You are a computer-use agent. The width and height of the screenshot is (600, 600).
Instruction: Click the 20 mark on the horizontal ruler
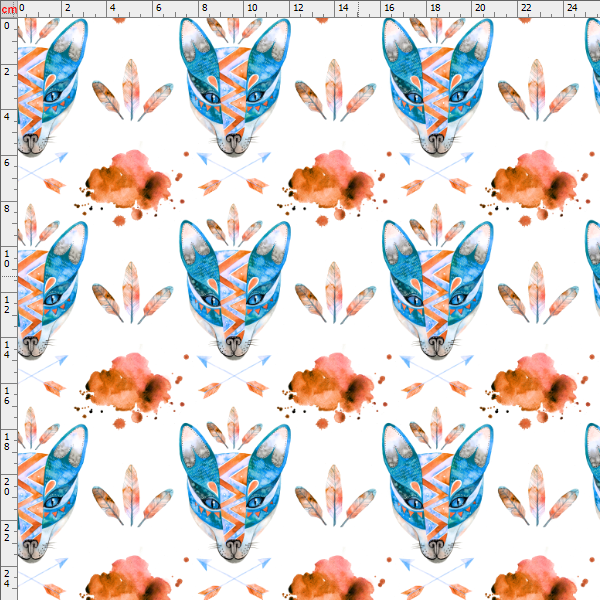pyautogui.click(x=480, y=8)
